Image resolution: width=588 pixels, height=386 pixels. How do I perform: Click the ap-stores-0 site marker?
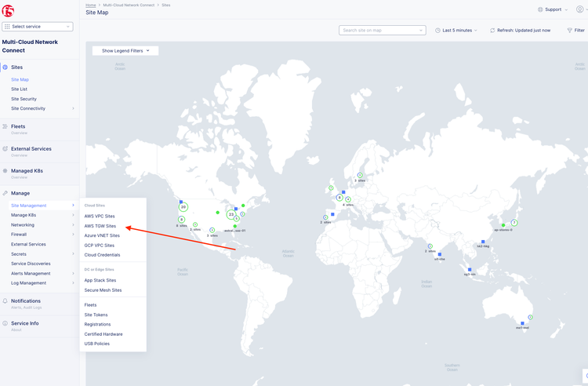point(503,225)
